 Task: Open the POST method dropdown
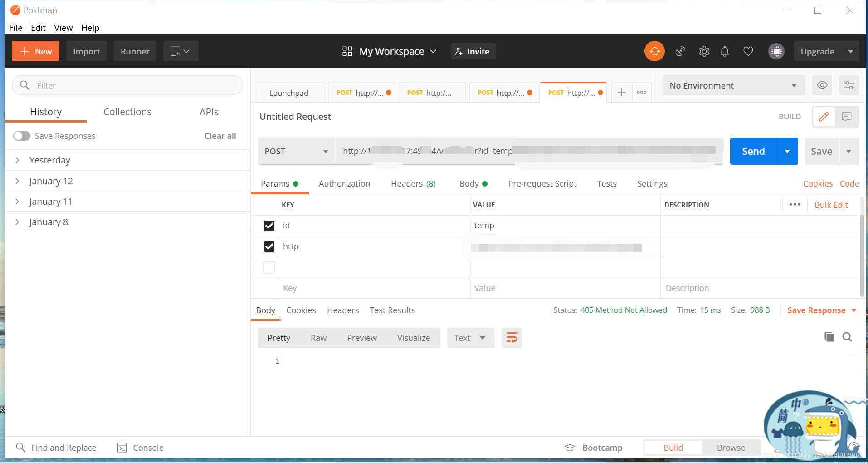297,151
